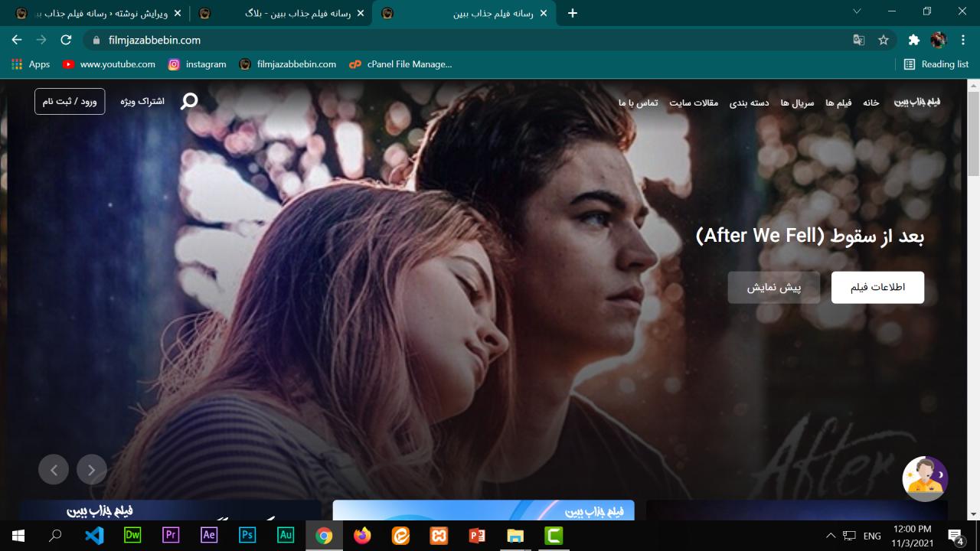Open the cPanel File Manager bookmark

pos(400,64)
